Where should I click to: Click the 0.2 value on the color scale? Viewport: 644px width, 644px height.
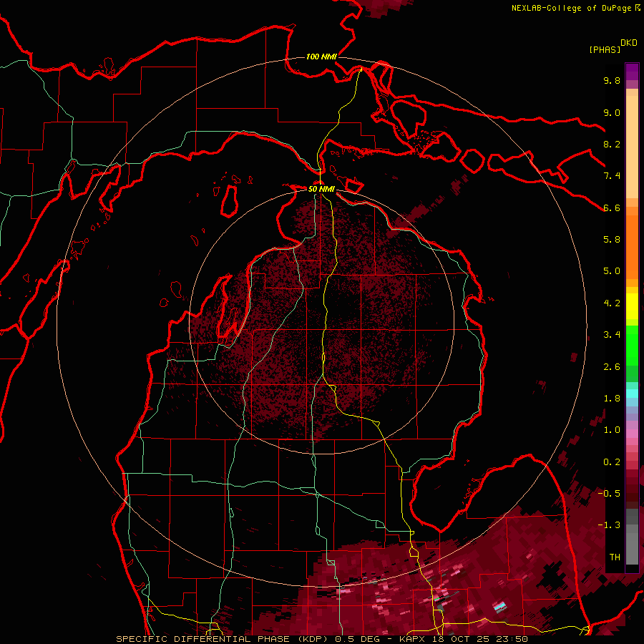pyautogui.click(x=612, y=462)
